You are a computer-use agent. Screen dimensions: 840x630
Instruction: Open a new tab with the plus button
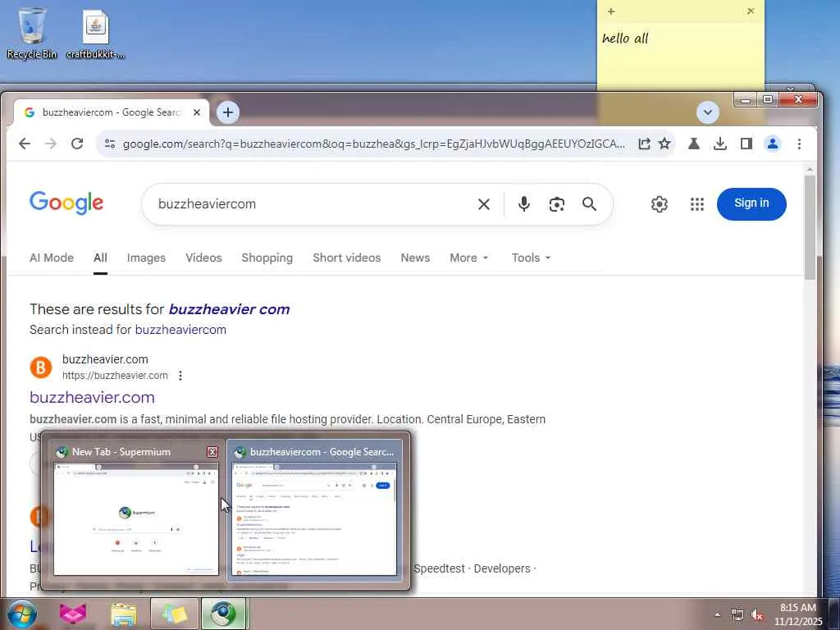(228, 112)
